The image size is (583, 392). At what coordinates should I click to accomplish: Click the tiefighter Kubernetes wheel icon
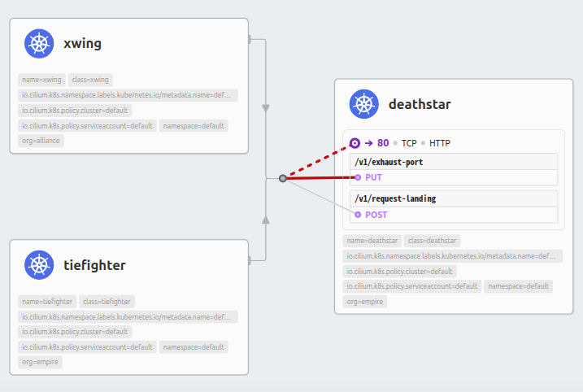(x=39, y=265)
